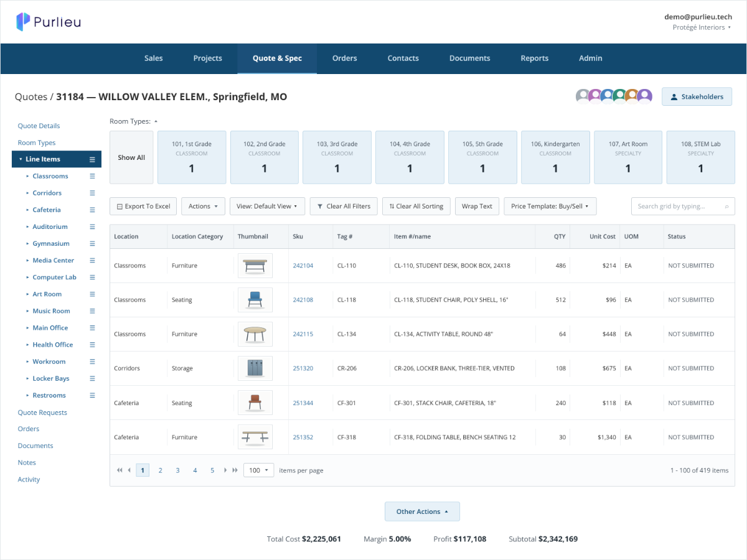This screenshot has height=560, width=747.
Task: Click the search magnifier icon in grid search
Action: click(x=726, y=207)
